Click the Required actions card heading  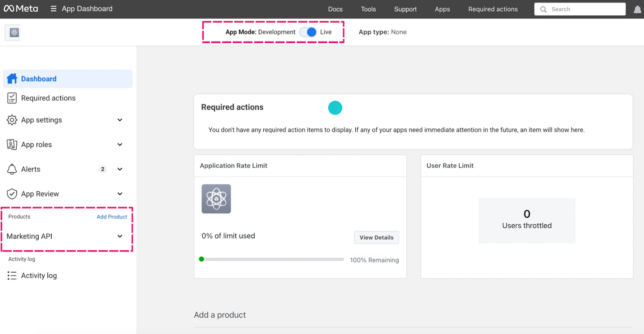(x=232, y=107)
